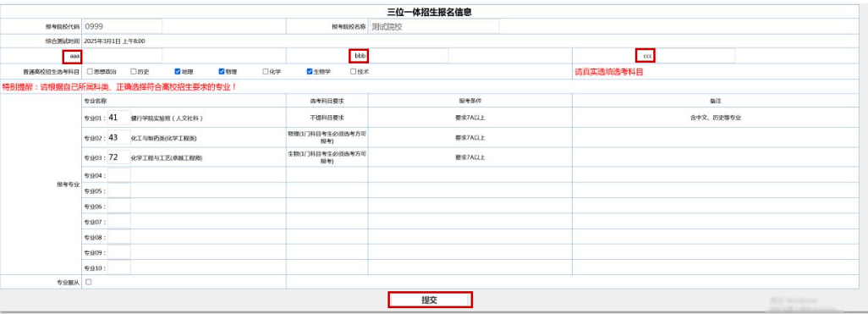The image size is (868, 314).
Task: Click the 综合测试时间 label
Action: click(x=63, y=41)
